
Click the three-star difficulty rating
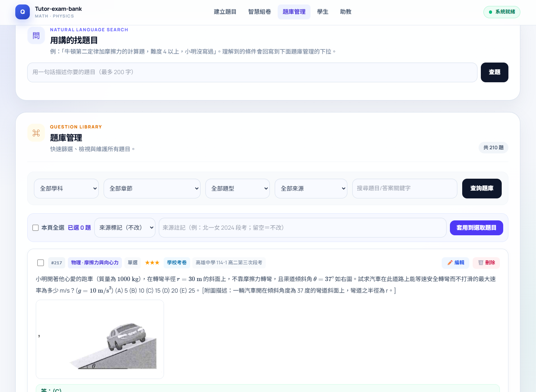(x=152, y=263)
